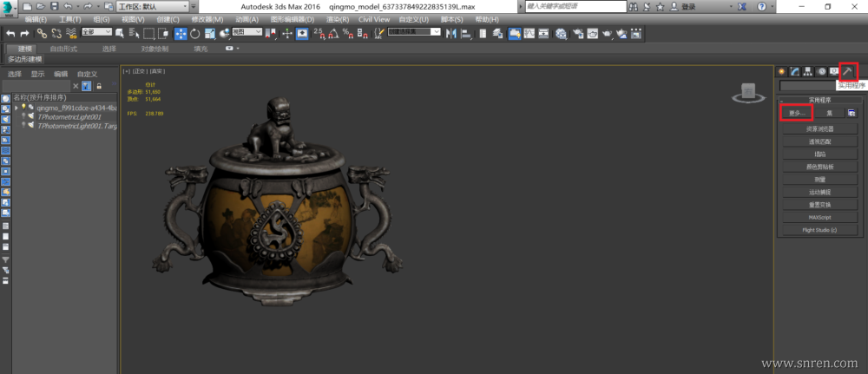Click the Render Setup teapot icon
The image size is (868, 374).
[576, 34]
